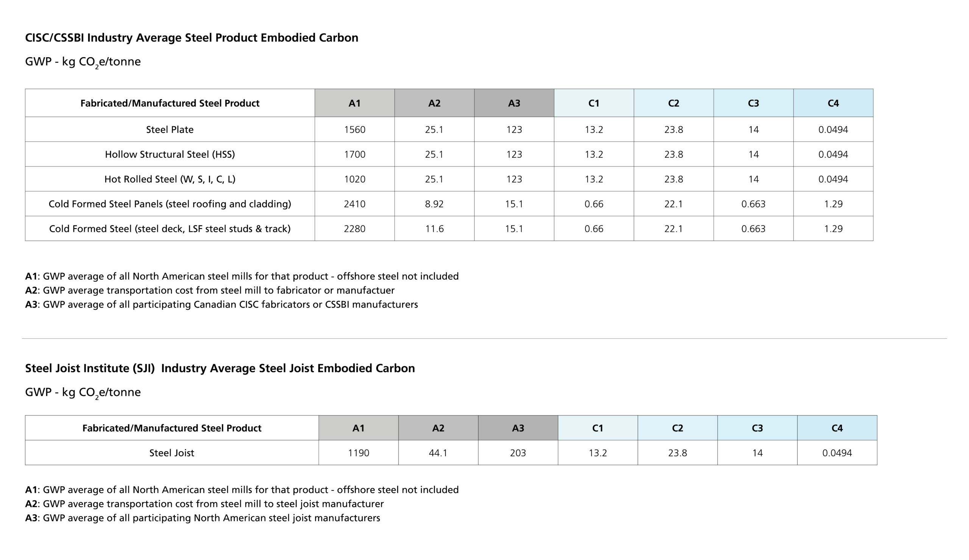The image size is (969, 560).
Task: Click the footnote about North American joist manufacturers
Action: point(203,518)
